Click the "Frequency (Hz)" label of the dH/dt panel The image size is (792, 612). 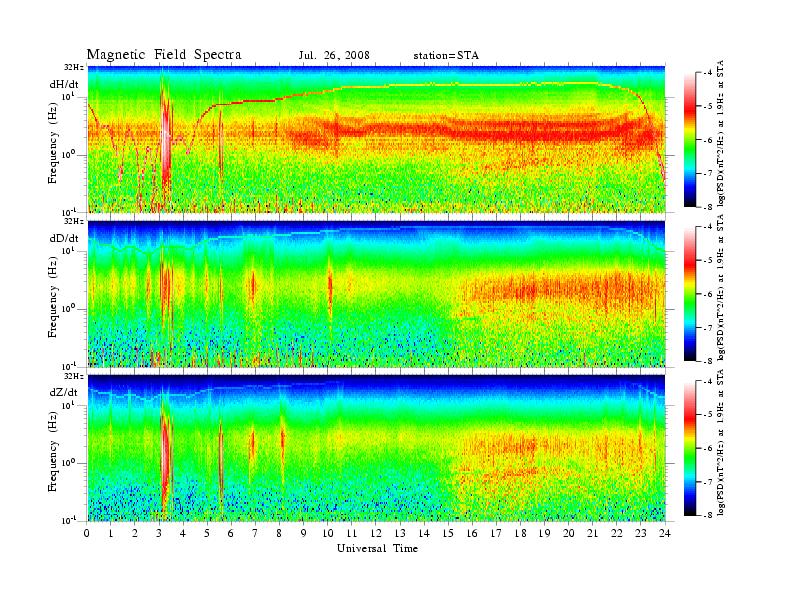click(53, 144)
